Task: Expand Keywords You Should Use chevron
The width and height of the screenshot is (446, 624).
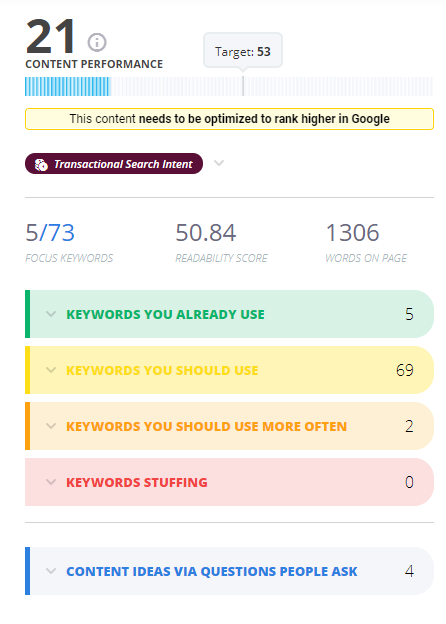Action: [x=51, y=370]
